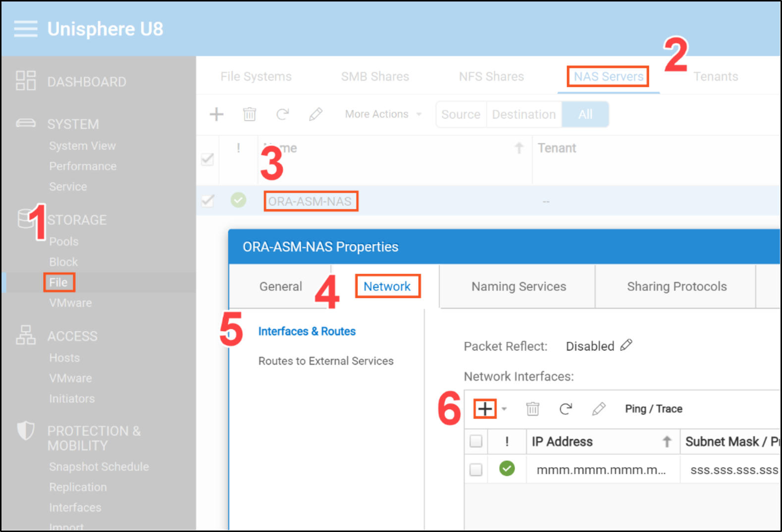782x532 pixels.
Task: Click green status icon in interface row
Action: tap(507, 468)
